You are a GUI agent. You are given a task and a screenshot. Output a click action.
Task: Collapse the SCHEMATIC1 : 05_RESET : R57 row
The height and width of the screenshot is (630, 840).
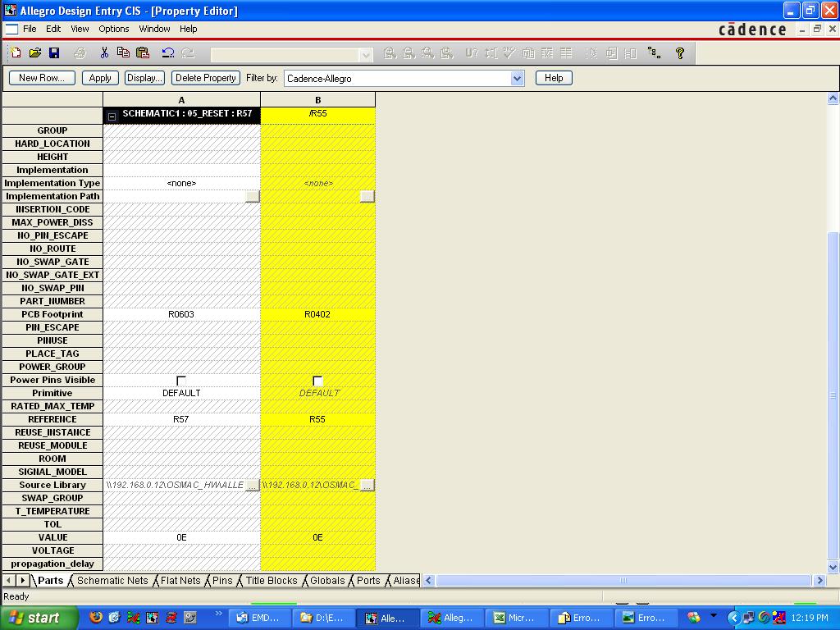[x=112, y=116]
